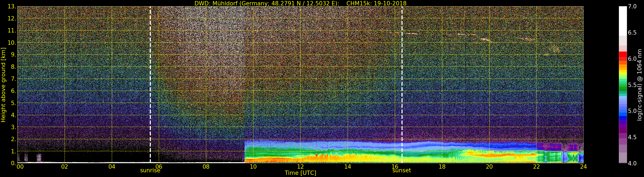Click the plot title "DWD: Mühldorf (Germany...)"
Image resolution: width=644 pixels, height=177 pixels.
(300, 3)
